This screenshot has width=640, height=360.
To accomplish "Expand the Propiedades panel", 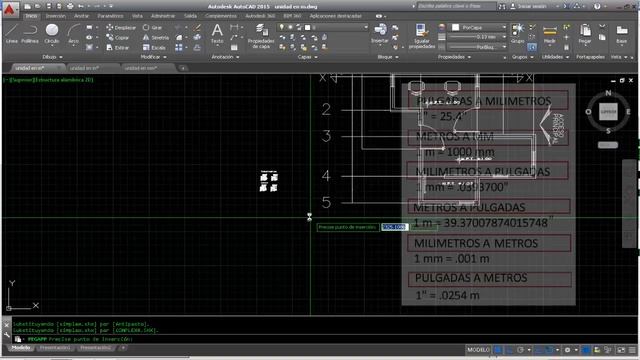I will pos(454,57).
